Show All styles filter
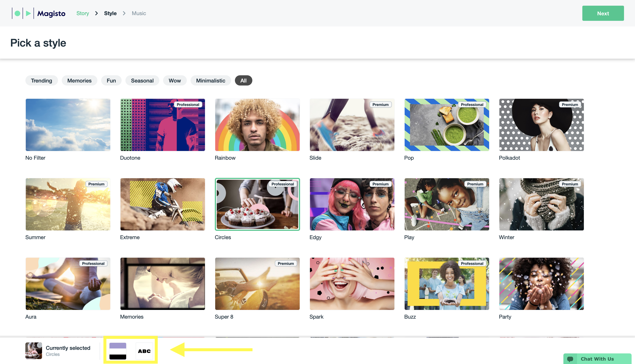 click(244, 81)
